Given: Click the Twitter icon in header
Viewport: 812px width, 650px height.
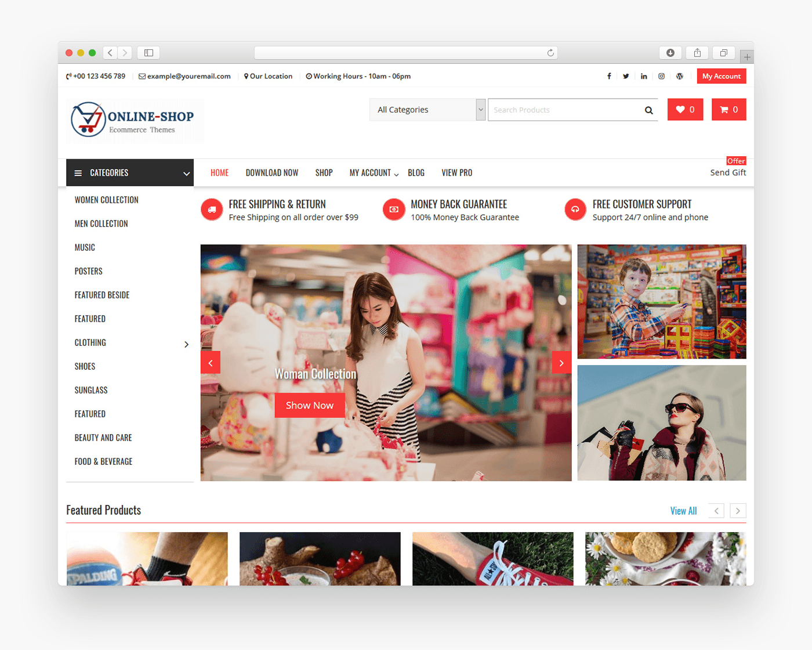Looking at the screenshot, I should [x=626, y=76].
